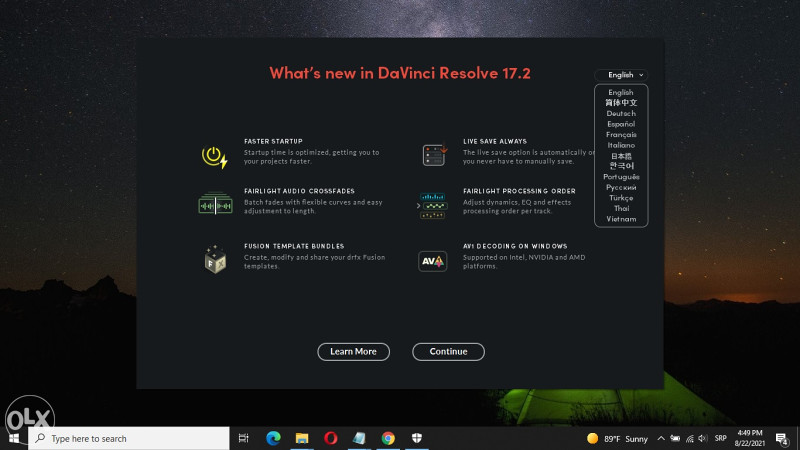This screenshot has height=450, width=800.
Task: Launch Opera browser from the taskbar
Action: 331,438
